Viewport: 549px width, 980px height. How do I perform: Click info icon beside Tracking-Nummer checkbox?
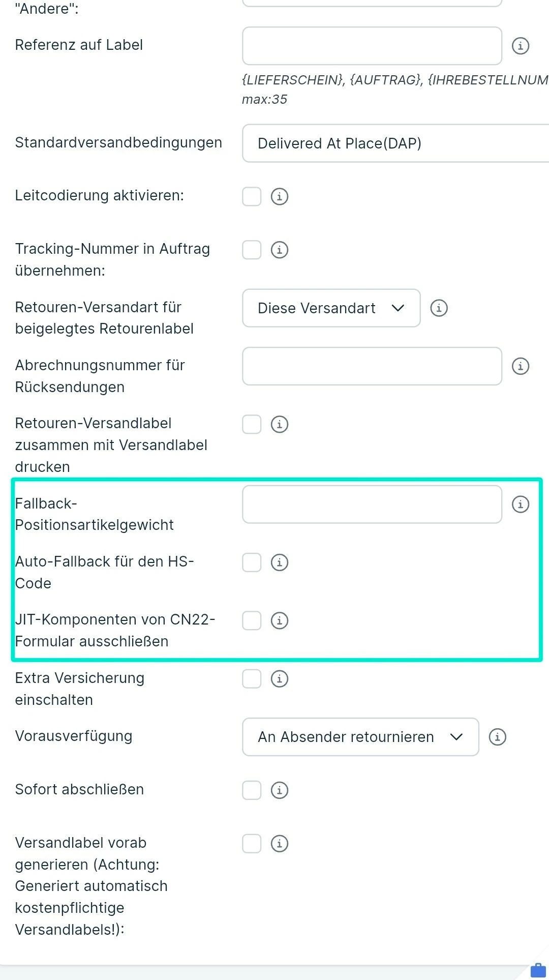pyautogui.click(x=279, y=250)
